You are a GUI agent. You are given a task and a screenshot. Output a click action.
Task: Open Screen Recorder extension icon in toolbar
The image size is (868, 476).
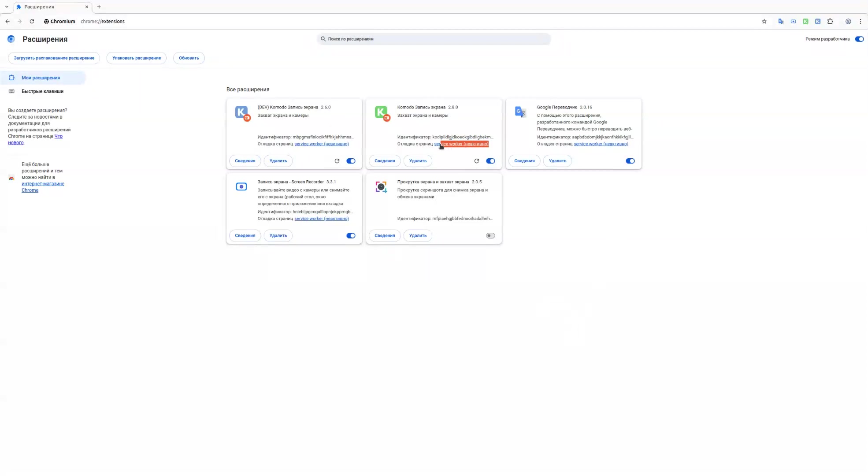(x=793, y=21)
